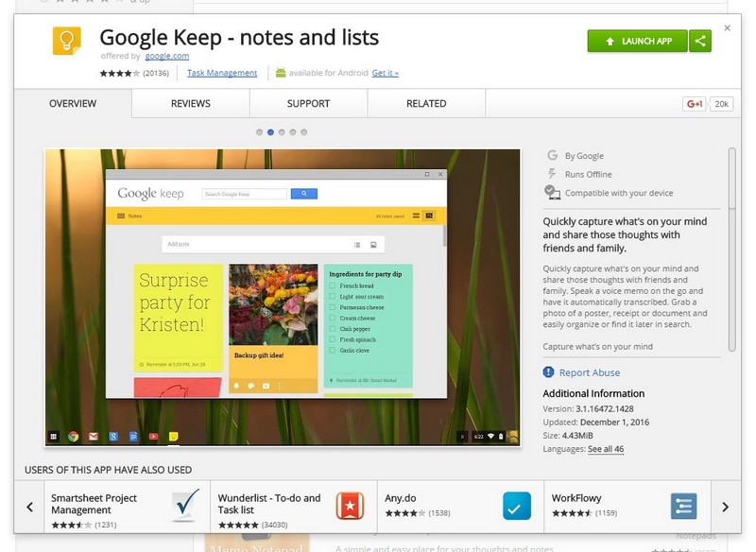Check the French bread checkbox
The height and width of the screenshot is (552, 756).
333,285
